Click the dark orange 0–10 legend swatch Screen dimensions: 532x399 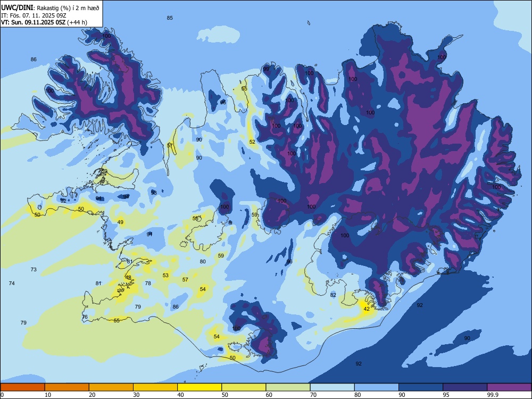tap(22, 387)
